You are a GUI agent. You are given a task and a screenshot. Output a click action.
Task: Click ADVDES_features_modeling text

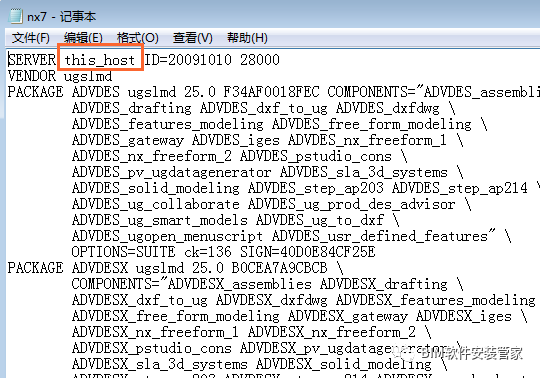(168, 124)
